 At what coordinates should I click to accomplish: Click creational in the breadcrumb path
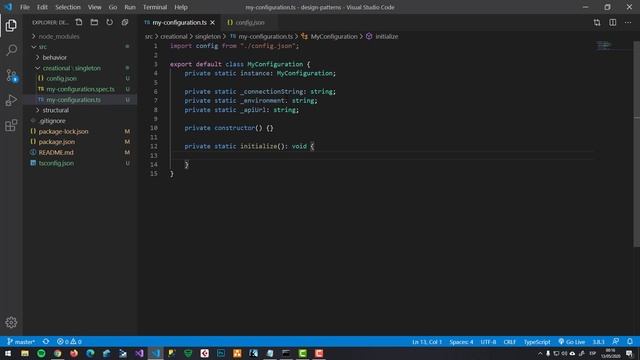click(x=174, y=36)
